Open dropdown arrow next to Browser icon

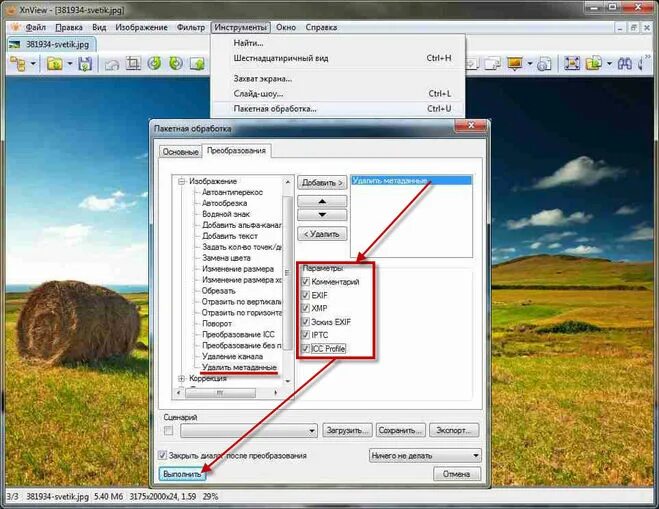coord(33,64)
